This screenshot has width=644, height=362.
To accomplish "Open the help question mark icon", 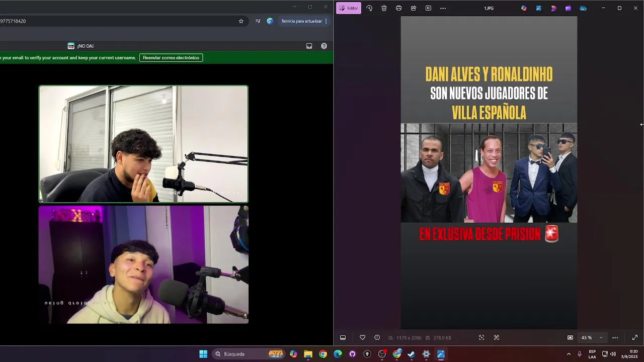I will click(324, 46).
